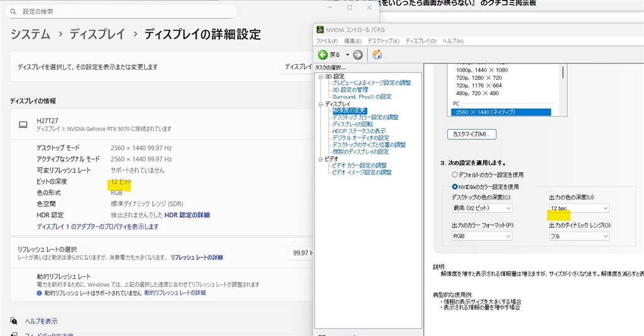Click info icon beside 動的リフレッシュ レートはサポートされていません
Screen dimensions: 644x336
coord(39,293)
